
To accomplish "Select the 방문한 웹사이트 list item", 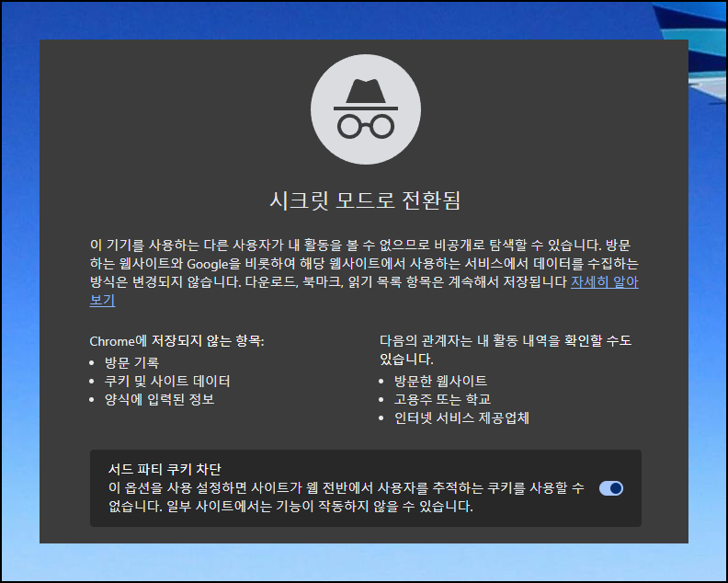I will pos(440,381).
